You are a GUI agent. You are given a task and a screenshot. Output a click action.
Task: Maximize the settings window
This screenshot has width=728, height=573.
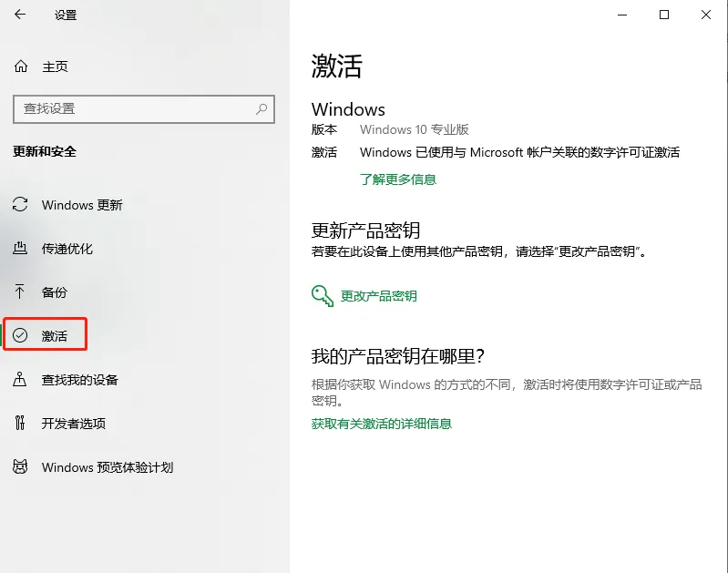tap(664, 15)
